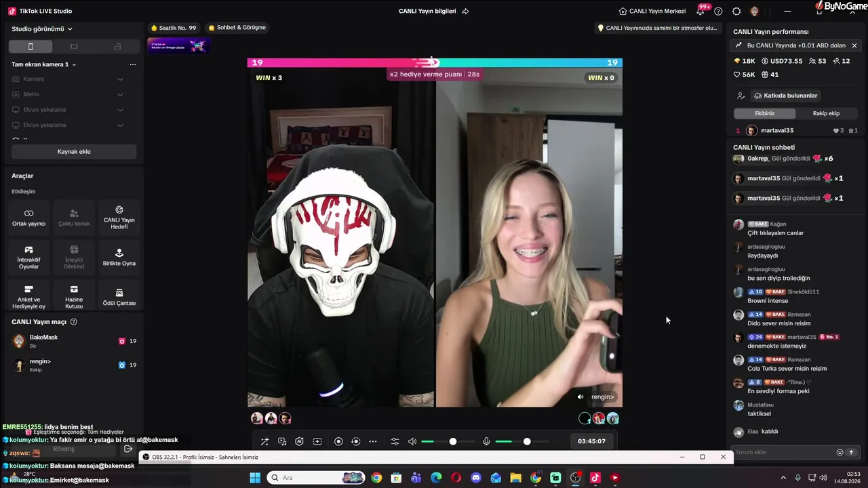
Task: Click the 03:45:07 stream timer
Action: [591, 441]
